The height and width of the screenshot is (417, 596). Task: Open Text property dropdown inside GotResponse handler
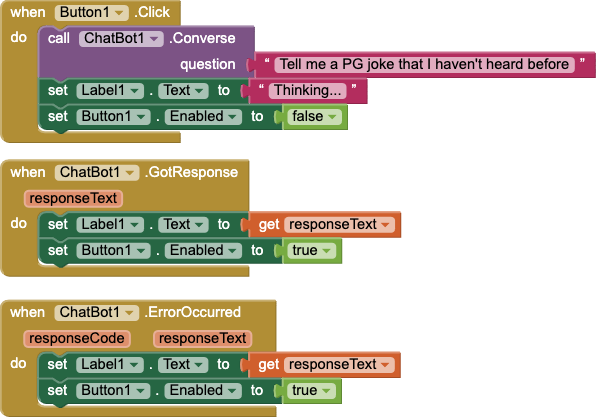183,225
